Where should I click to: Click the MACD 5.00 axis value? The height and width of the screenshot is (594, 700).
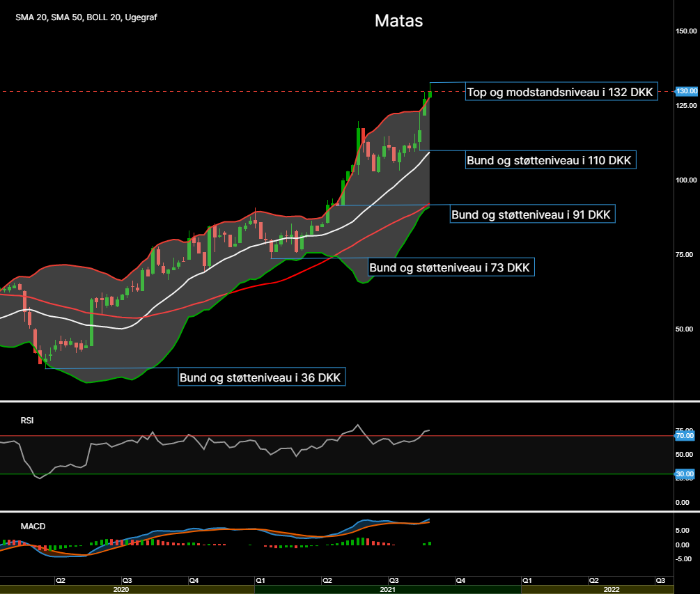[x=683, y=530]
